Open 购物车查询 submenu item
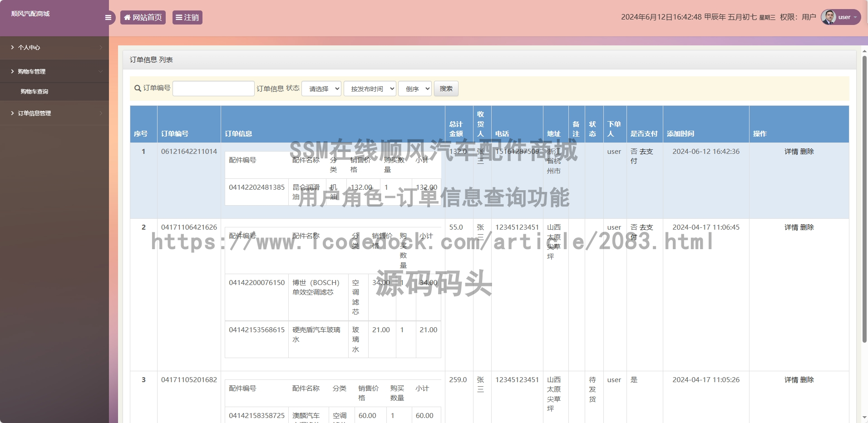The height and width of the screenshot is (423, 868). tap(35, 92)
